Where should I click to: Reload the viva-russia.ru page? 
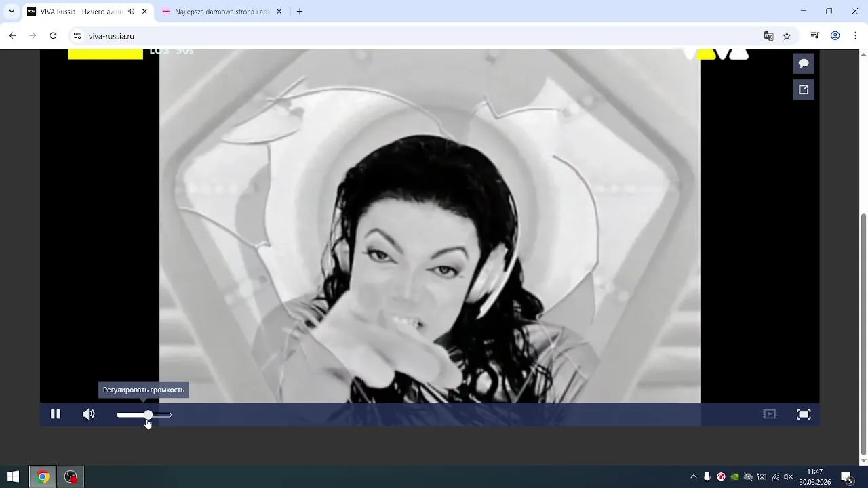click(53, 36)
